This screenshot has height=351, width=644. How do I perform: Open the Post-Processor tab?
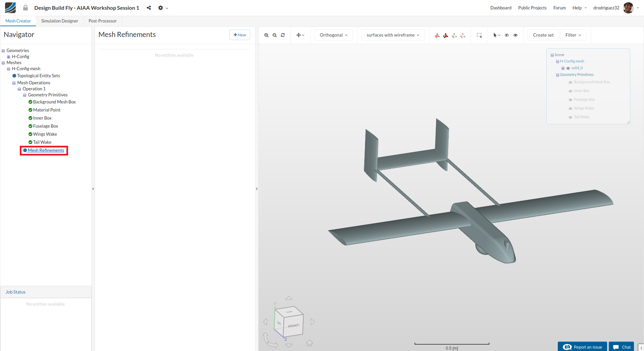(x=102, y=21)
